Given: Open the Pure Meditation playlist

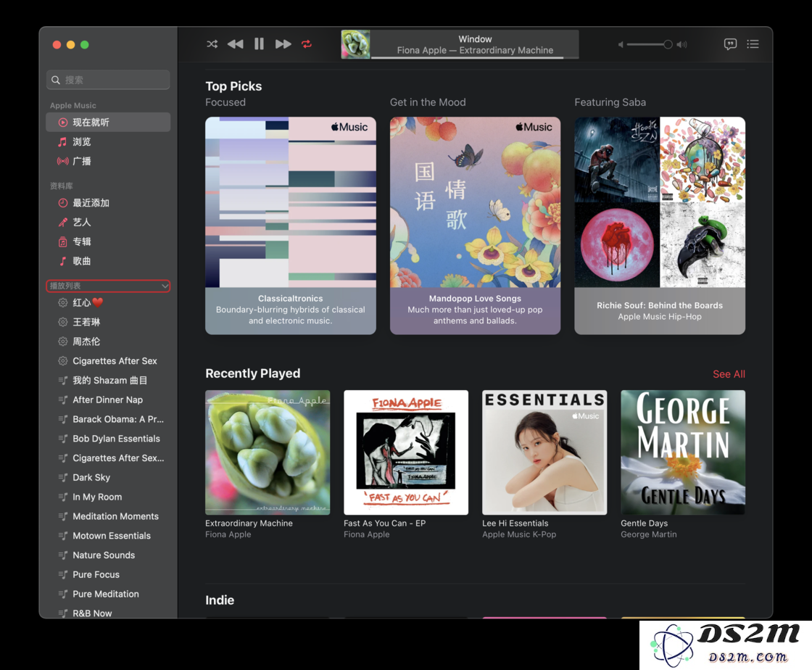Looking at the screenshot, I should [108, 594].
